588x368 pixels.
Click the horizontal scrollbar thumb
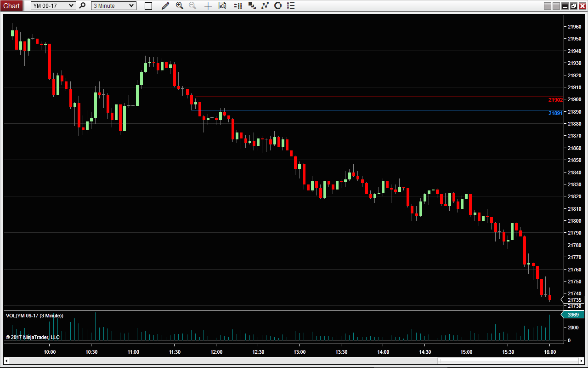508,361
